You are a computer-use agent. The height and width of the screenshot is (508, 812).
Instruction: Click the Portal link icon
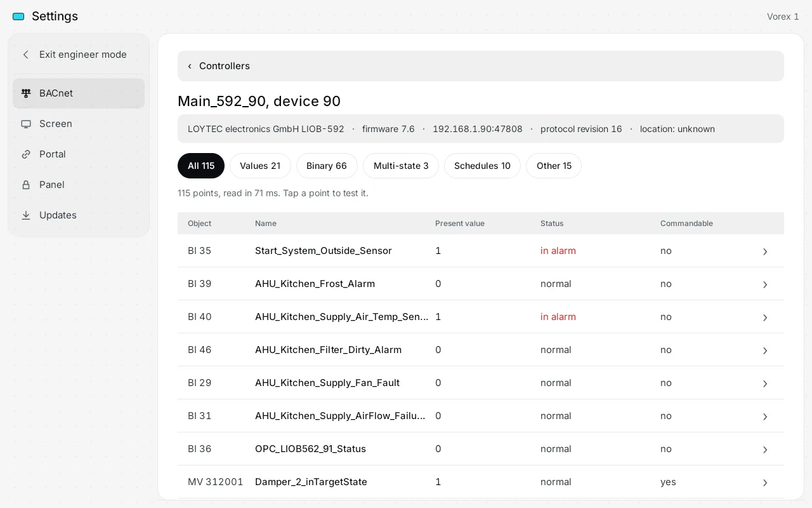[26, 154]
